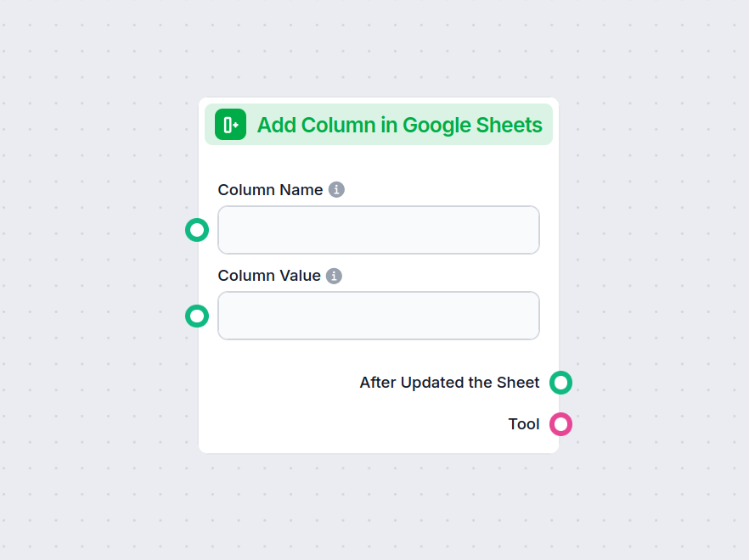Screen dimensions: 749x560
Task: Click the pink Tool output connector
Action: coord(560,424)
